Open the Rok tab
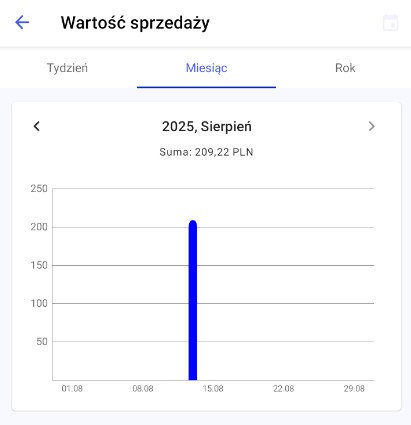Viewport: 411px width, 425px height. (345, 68)
